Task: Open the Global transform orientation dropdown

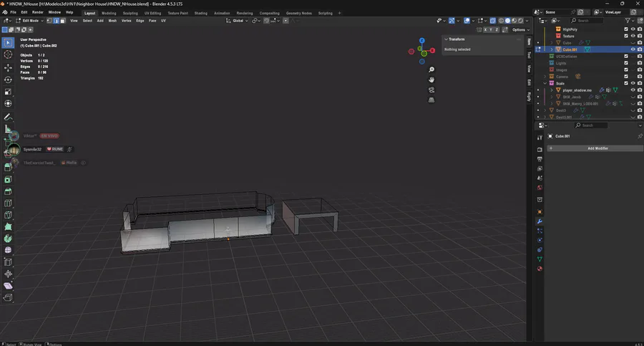Action: (x=237, y=21)
